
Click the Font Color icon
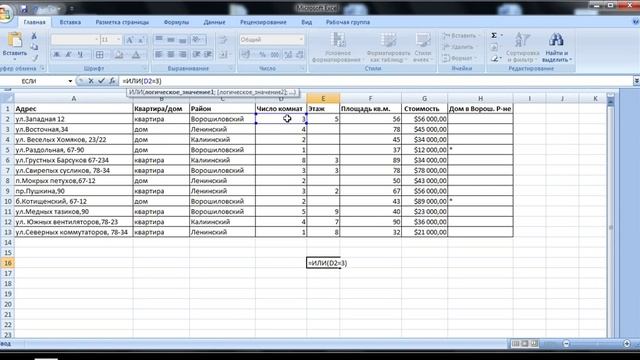(x=136, y=54)
